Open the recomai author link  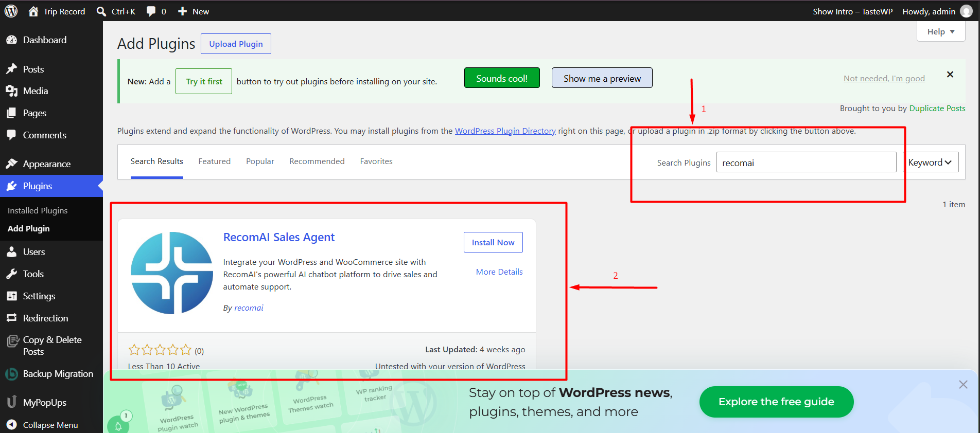249,308
